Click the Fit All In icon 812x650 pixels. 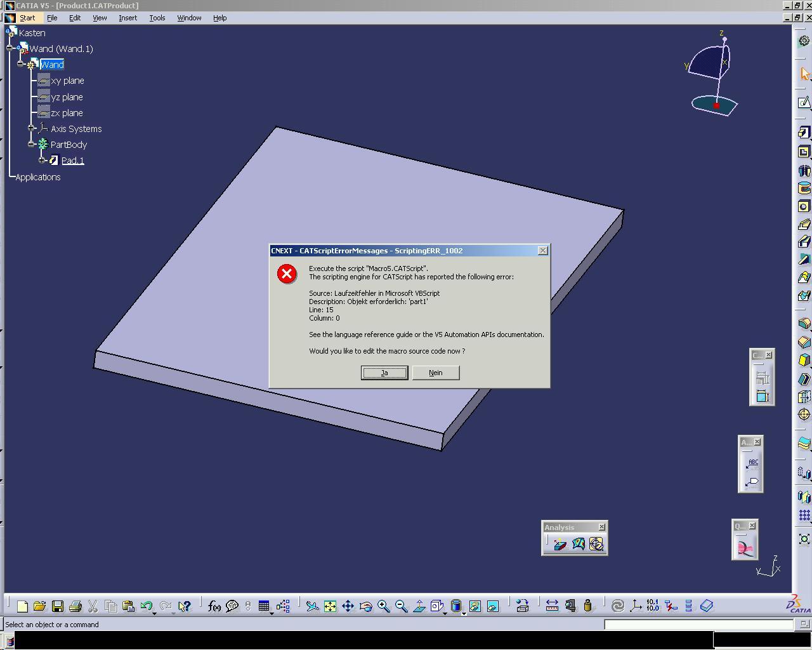330,606
